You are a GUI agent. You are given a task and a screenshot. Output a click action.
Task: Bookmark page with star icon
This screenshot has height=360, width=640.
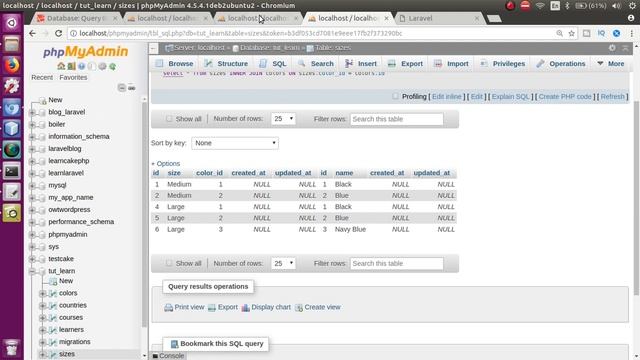pos(571,33)
